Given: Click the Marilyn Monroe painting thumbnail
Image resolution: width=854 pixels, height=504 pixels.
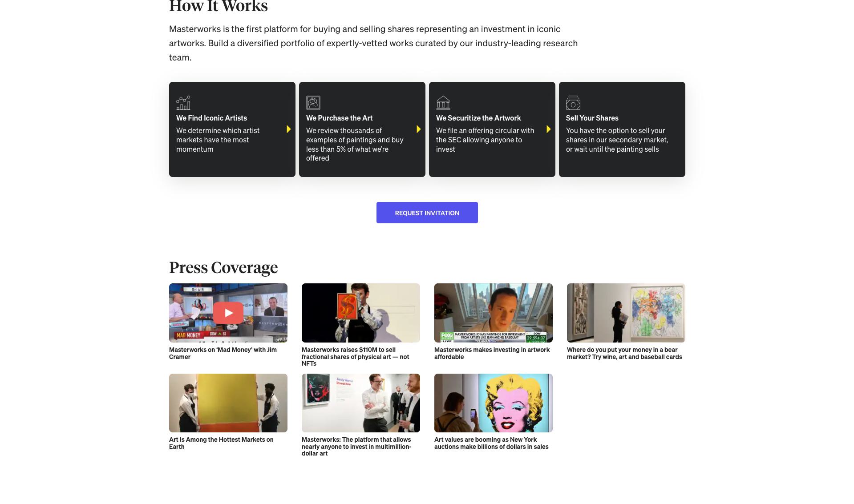Looking at the screenshot, I should click(x=493, y=403).
